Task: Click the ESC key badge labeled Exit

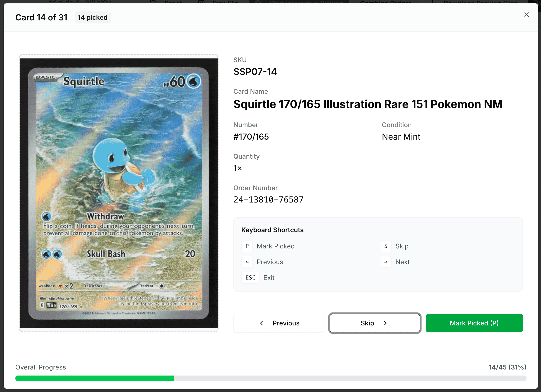Action: (250, 278)
